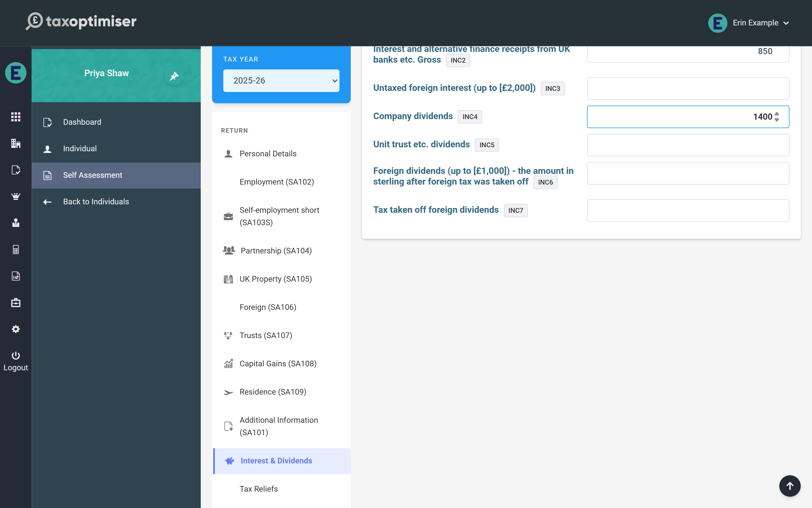Screen dimensions: 812x508
Task: Click the building icon in the left rail
Action: point(16,143)
